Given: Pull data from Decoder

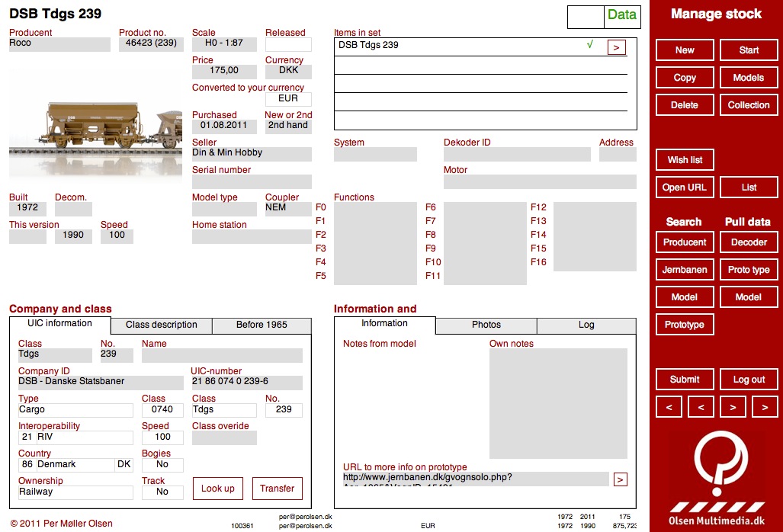Looking at the screenshot, I should pyautogui.click(x=749, y=242).
